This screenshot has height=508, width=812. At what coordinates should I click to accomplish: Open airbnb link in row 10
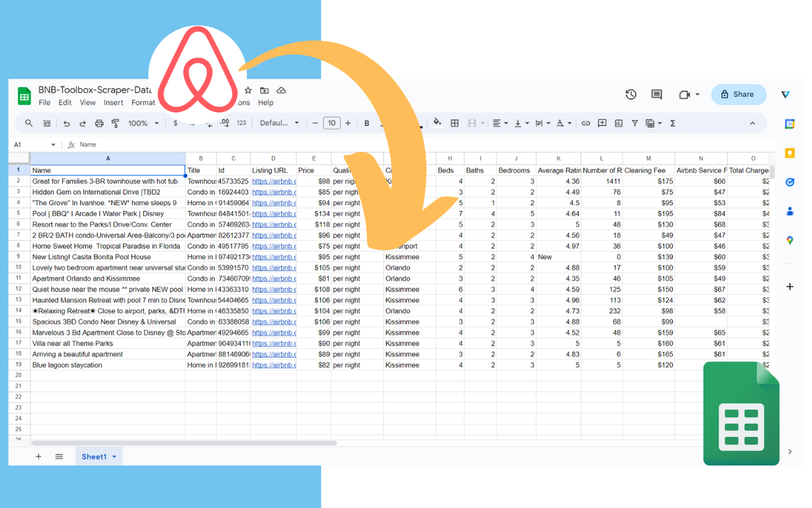click(x=273, y=267)
